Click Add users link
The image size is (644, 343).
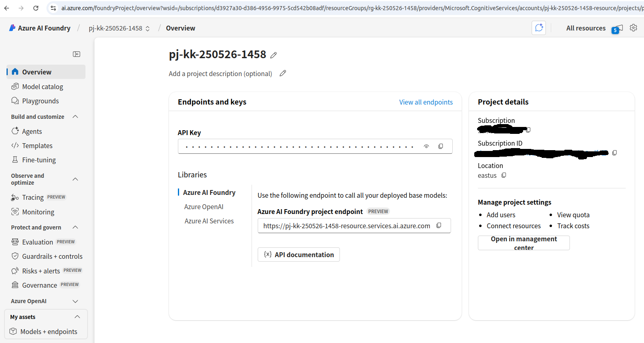click(501, 215)
